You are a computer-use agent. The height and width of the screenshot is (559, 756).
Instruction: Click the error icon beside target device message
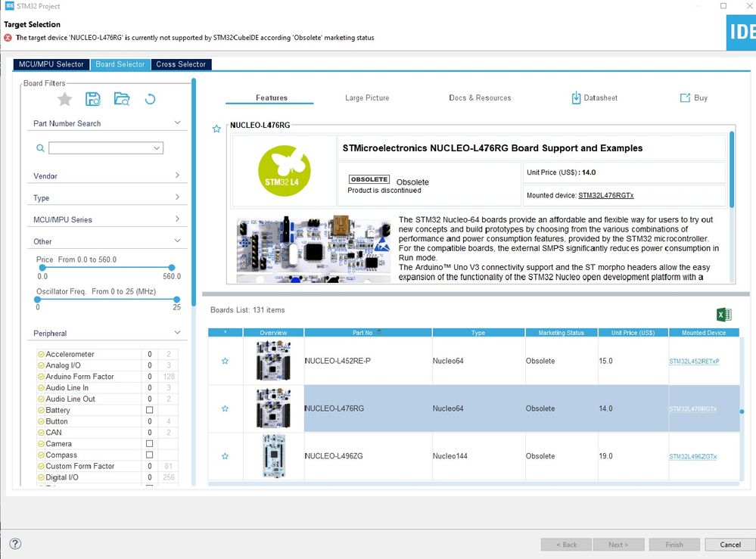(x=8, y=38)
